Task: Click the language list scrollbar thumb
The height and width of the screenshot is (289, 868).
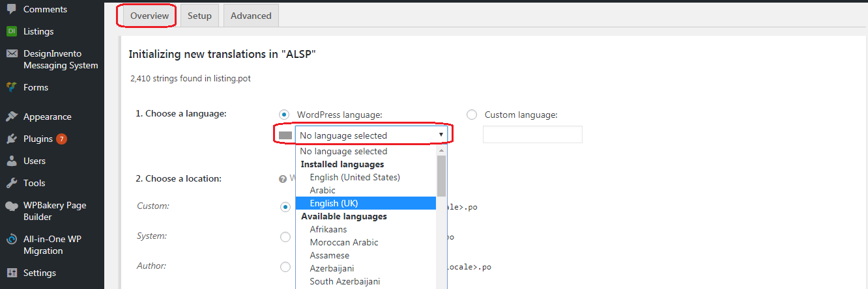Action: [441, 176]
